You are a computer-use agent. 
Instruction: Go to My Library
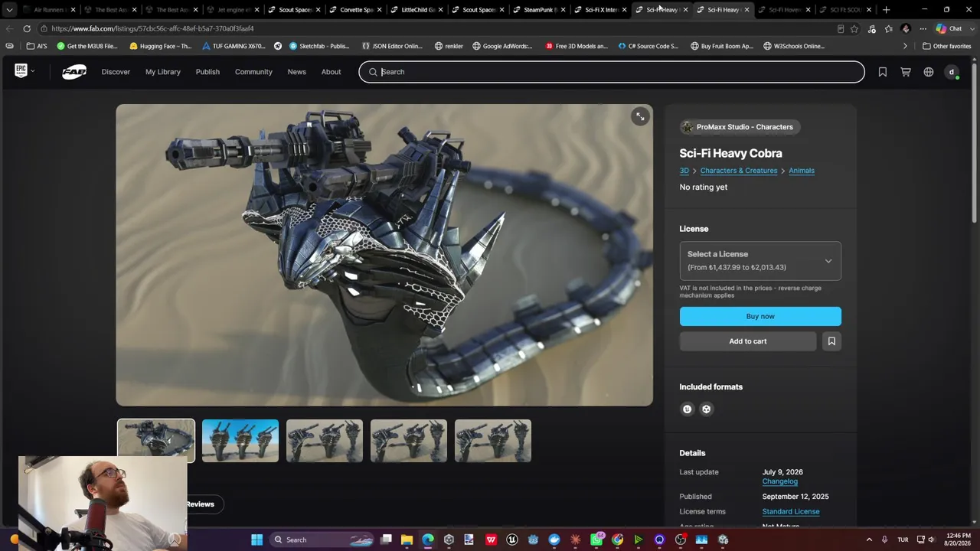pyautogui.click(x=163, y=72)
